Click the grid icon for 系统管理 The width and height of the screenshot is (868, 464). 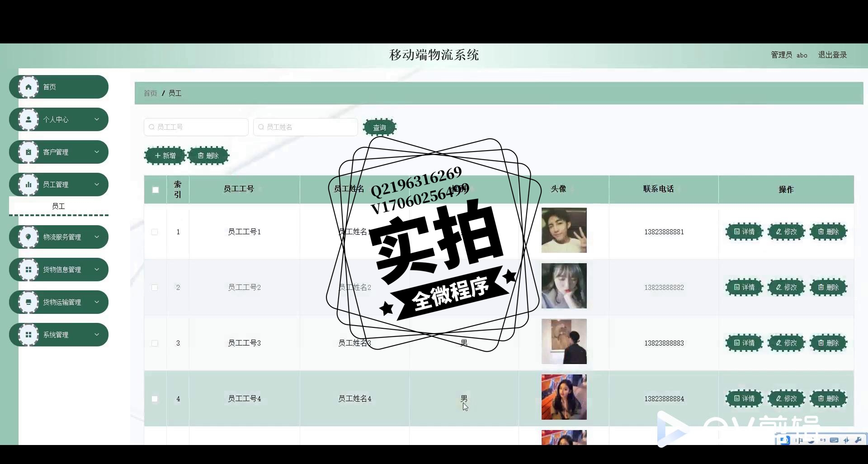click(28, 335)
